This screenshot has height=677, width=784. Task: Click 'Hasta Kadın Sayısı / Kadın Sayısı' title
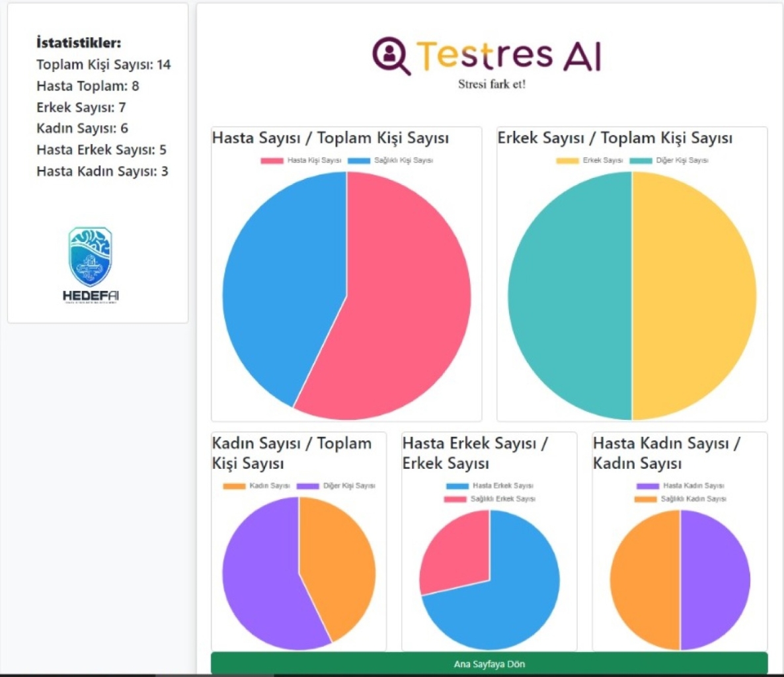tap(666, 453)
